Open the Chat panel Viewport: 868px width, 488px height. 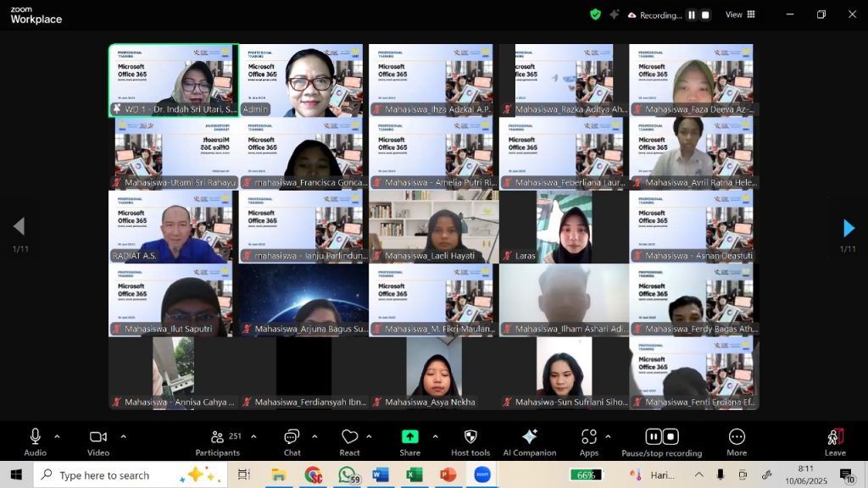(x=292, y=441)
